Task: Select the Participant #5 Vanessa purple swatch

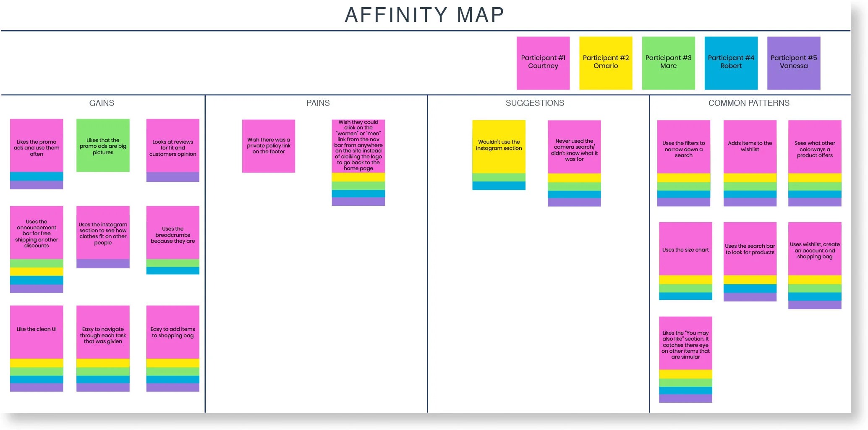Action: (793, 63)
